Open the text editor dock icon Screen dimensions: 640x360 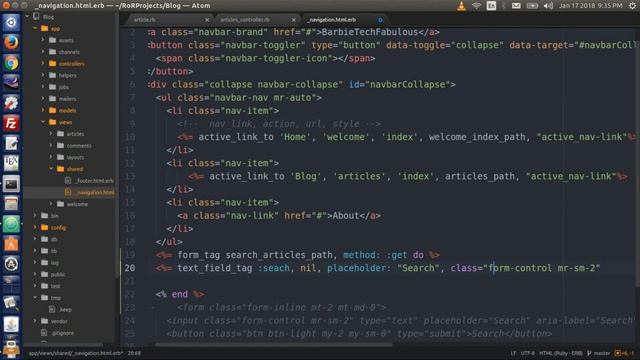[11, 143]
